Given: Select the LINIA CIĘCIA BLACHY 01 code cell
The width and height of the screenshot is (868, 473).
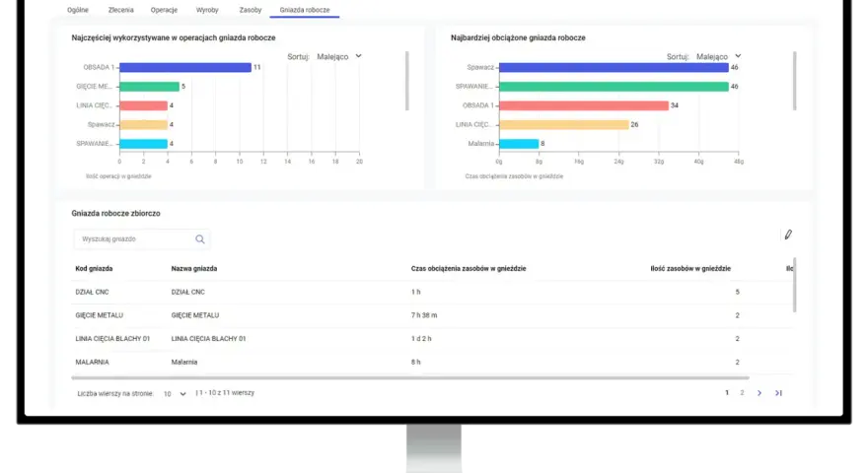Looking at the screenshot, I should pos(112,339).
